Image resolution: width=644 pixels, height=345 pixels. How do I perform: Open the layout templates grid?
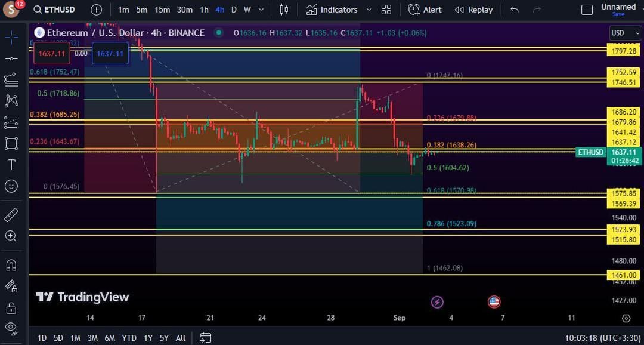click(x=386, y=10)
